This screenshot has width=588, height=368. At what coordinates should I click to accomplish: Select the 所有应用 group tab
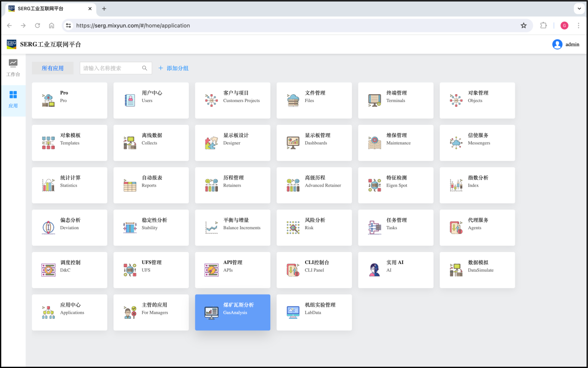coord(53,68)
